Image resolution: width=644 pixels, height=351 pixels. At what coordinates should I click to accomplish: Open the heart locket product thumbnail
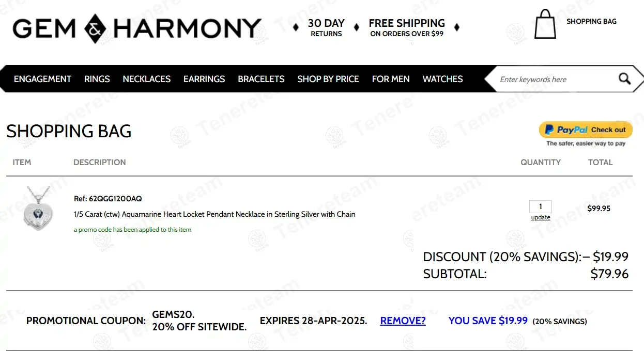click(37, 209)
